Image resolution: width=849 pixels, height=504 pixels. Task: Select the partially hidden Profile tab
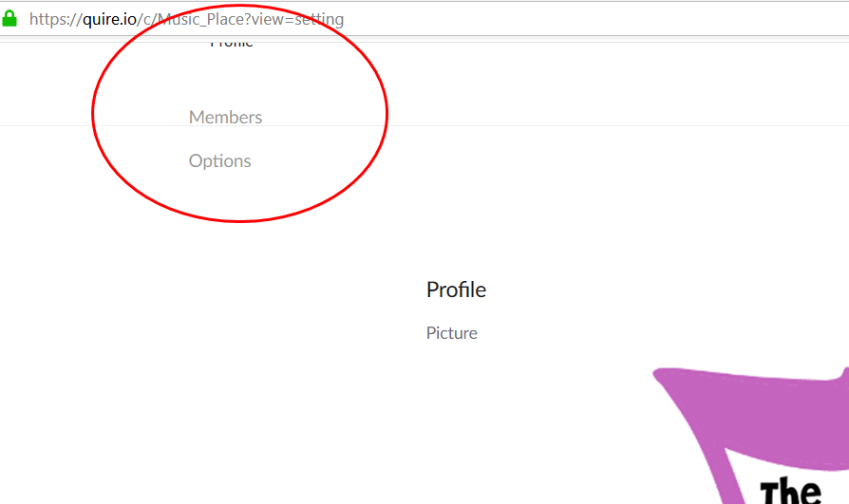pos(232,44)
